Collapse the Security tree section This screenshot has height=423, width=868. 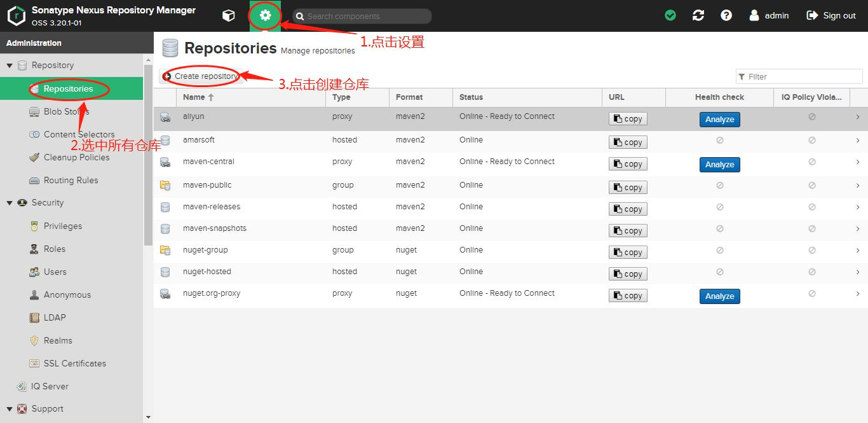10,203
